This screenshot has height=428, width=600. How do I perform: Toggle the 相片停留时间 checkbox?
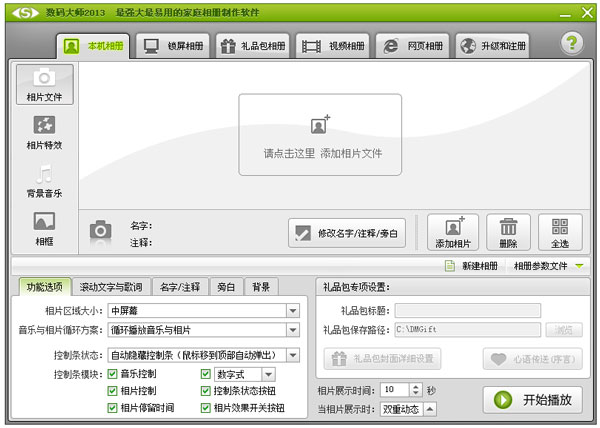click(112, 408)
